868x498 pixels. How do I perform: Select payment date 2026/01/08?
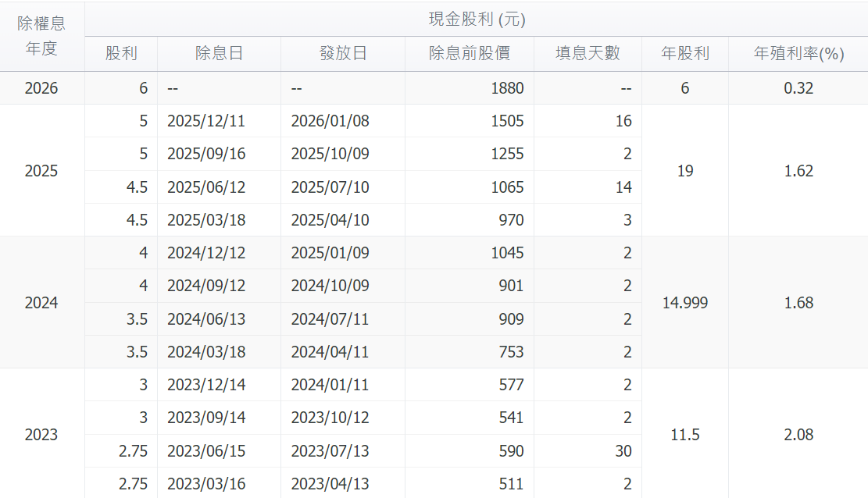[330, 121]
